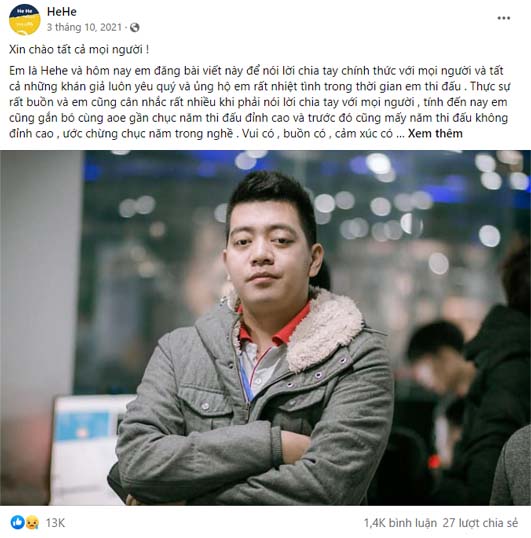
Task: Open the 1,4K bình luận comments
Action: (400, 523)
